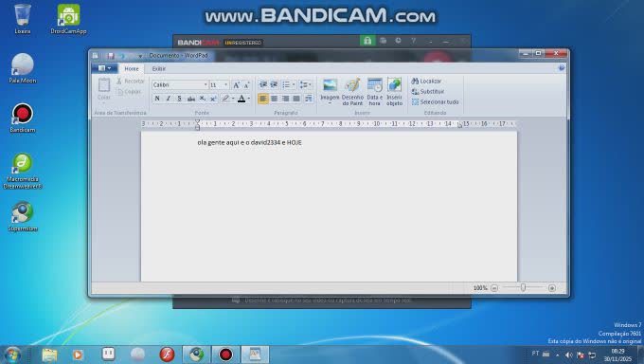Screen dimensions: 644x364
Task: Shrink font size with smaller A icon
Action: click(x=246, y=85)
